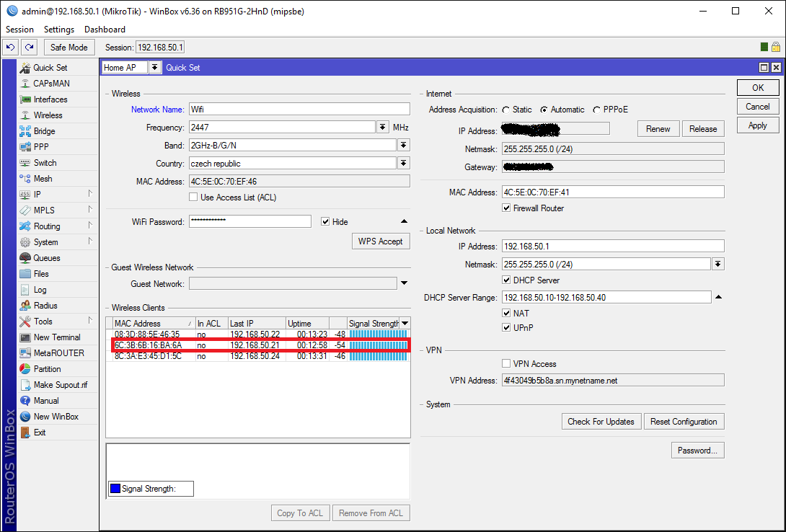Viewport: 786px width, 532px height.
Task: Click the redo arrow icon in toolbar
Action: tap(29, 48)
